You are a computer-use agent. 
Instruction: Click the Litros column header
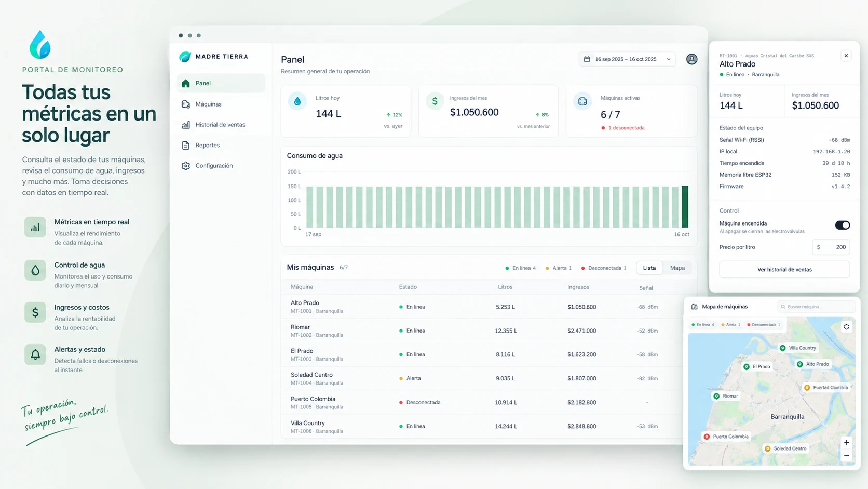505,287
